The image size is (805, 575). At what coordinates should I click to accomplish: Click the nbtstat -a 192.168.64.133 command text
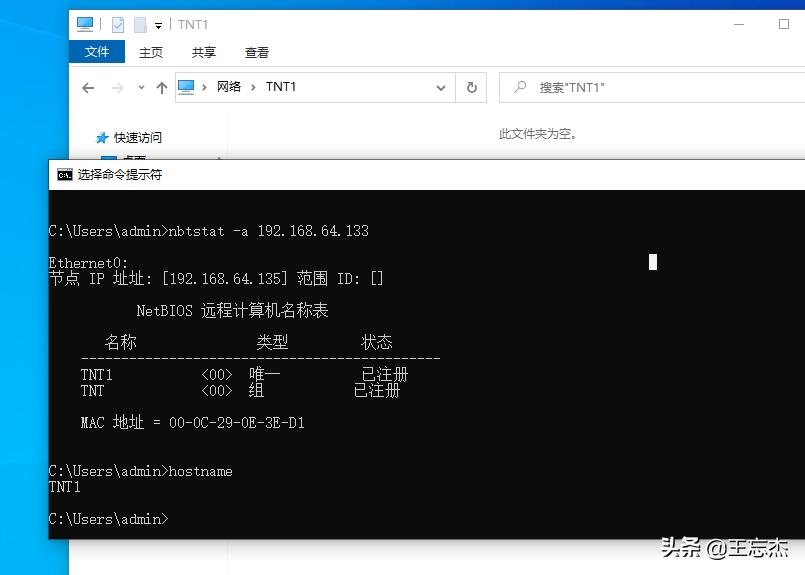click(269, 231)
